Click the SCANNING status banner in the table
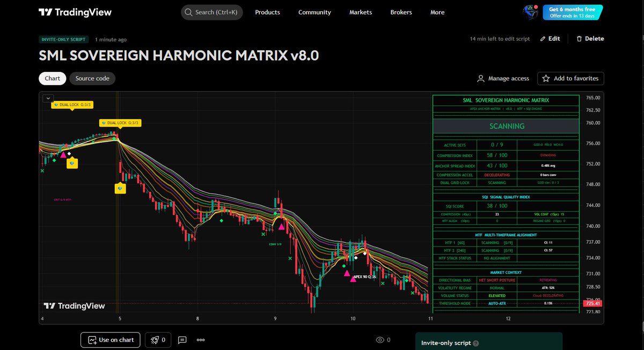644x350 pixels. pyautogui.click(x=507, y=126)
